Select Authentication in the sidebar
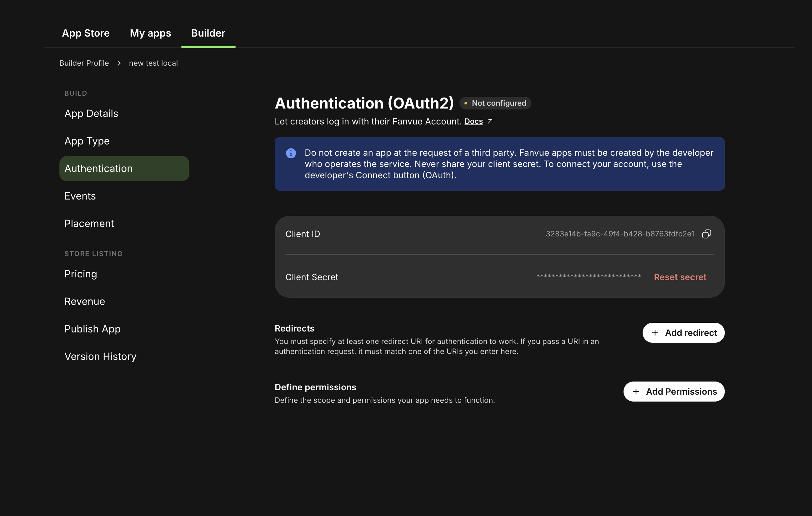Viewport: 812px width, 516px height. (x=124, y=168)
